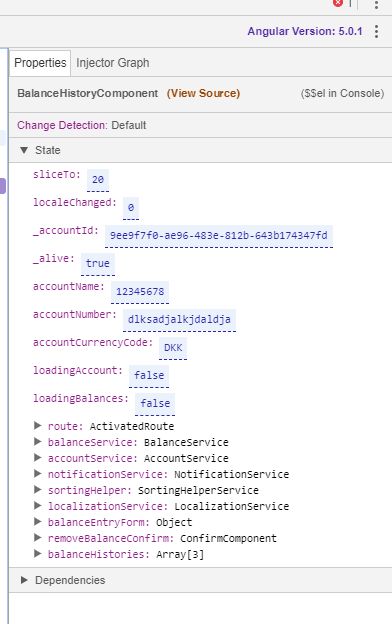Edit the _accountId GUID value

click(x=219, y=236)
